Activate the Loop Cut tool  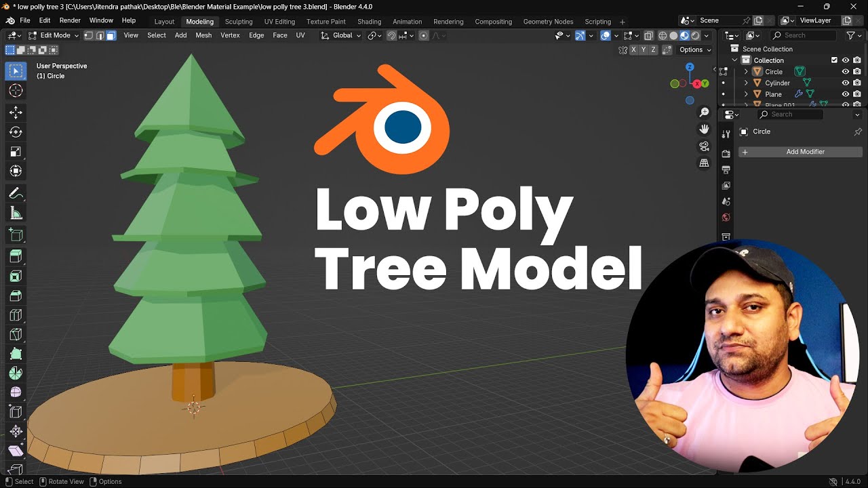click(x=16, y=315)
